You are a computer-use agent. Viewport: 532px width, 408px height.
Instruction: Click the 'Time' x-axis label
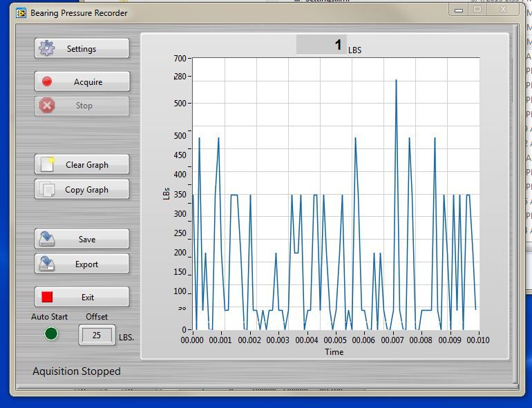pyautogui.click(x=334, y=351)
